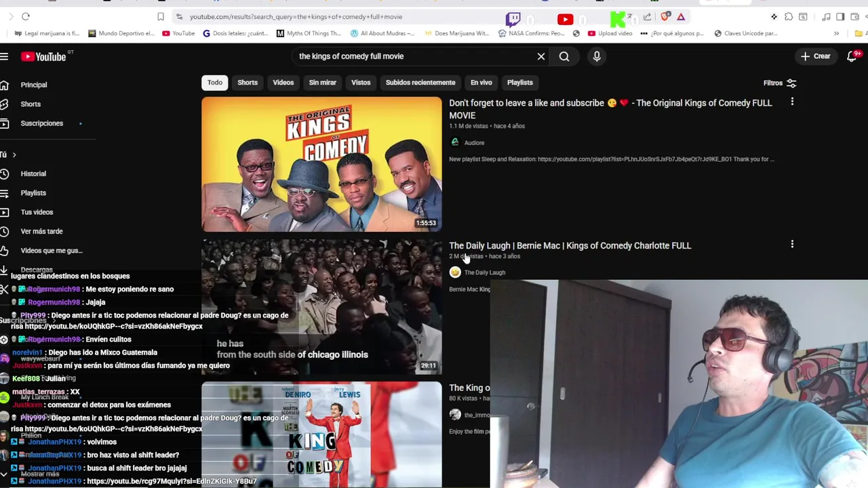The image size is (868, 488).
Task: Click the magnifier search button
Action: (564, 56)
